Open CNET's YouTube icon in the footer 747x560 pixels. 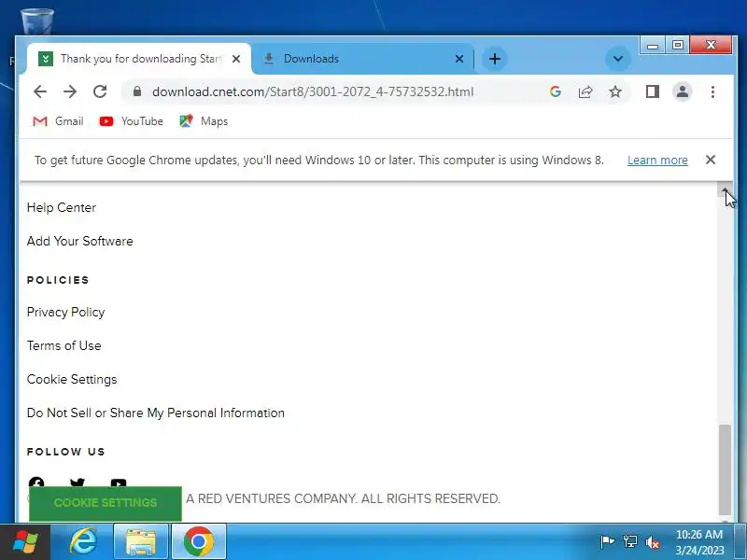point(119,483)
